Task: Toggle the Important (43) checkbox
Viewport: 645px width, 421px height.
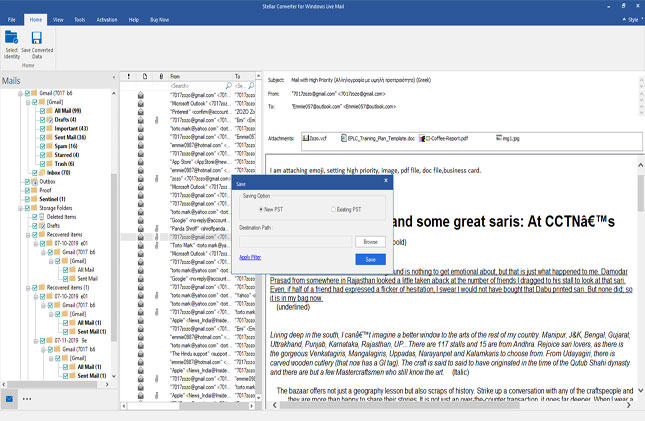Action: [42, 128]
